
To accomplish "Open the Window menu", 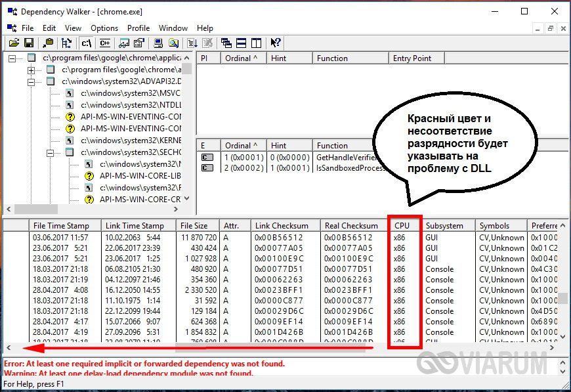I will point(173,28).
